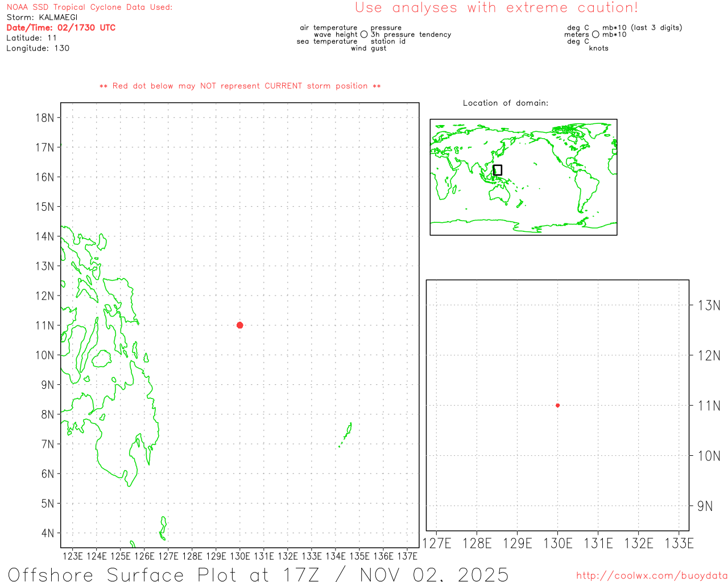This screenshot has width=728, height=582.
Task: Select the black domain box on world map
Action: [497, 170]
